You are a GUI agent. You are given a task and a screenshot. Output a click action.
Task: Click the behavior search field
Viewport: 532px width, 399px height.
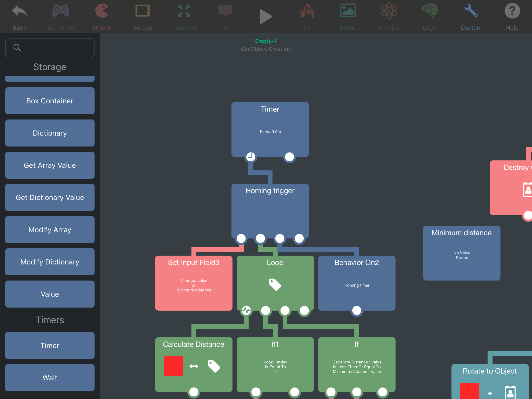coord(50,48)
